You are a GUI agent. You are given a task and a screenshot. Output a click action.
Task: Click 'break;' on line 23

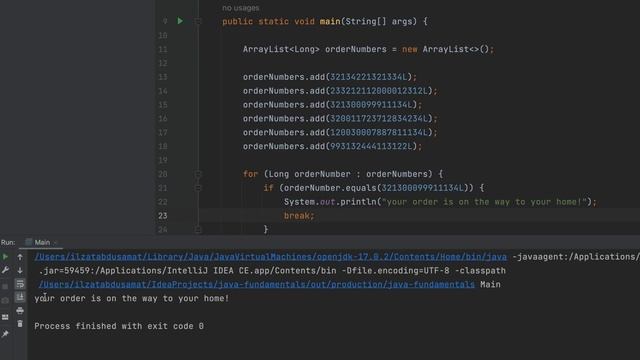pyautogui.click(x=299, y=216)
